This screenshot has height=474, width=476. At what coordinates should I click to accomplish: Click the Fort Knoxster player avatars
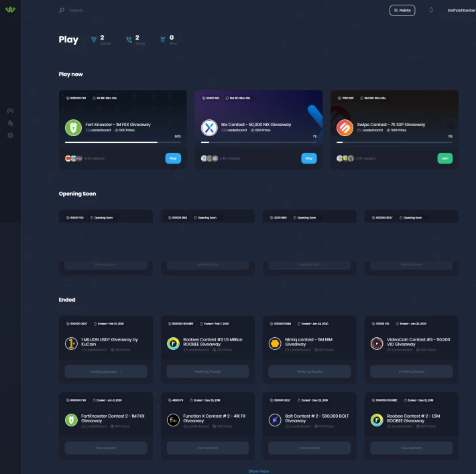(74, 158)
